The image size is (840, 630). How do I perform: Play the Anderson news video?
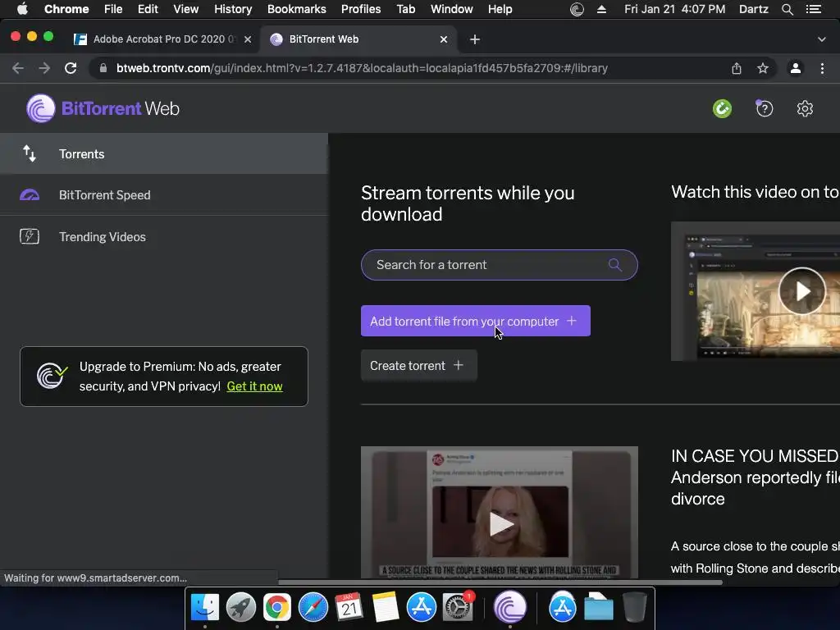500,523
